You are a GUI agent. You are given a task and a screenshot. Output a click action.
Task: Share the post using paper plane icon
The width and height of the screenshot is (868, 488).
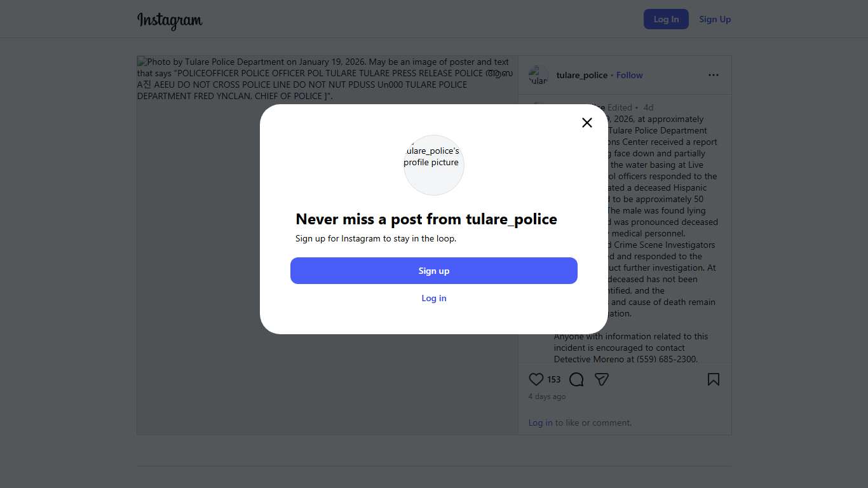pos(602,379)
